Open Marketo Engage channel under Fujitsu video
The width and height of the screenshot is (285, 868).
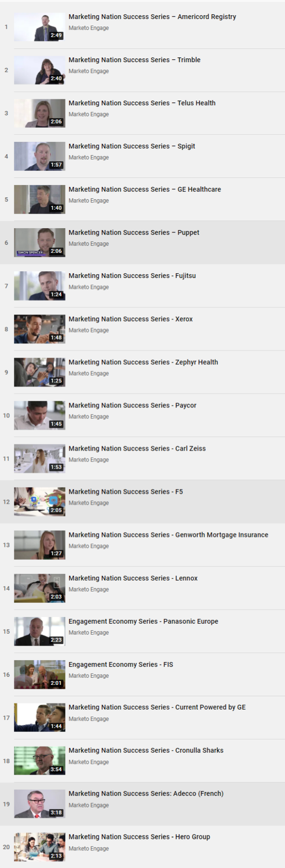(89, 287)
